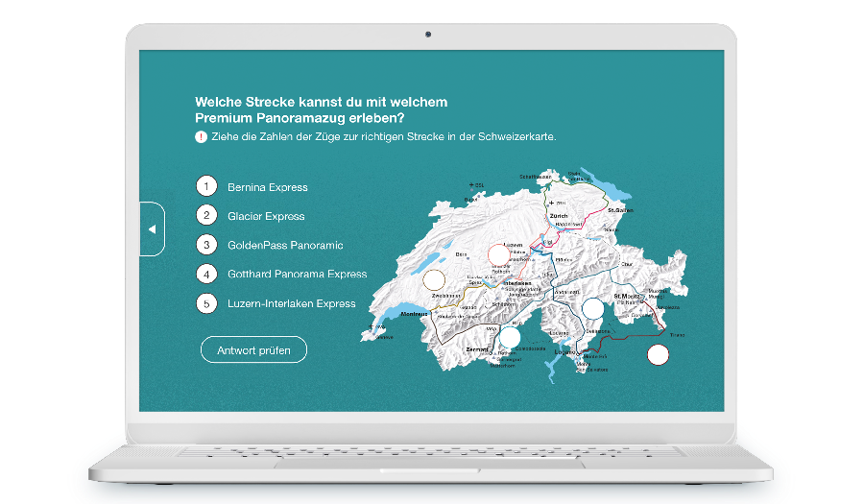
Task: Select number 5 circle for Luzern-Interlaken Express
Action: pos(206,303)
